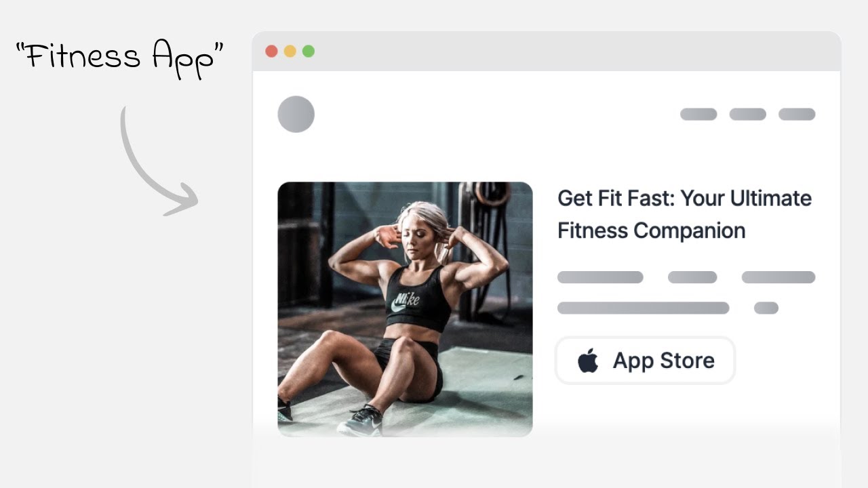
Task: Click the Nike logo on the sports top
Action: point(406,300)
